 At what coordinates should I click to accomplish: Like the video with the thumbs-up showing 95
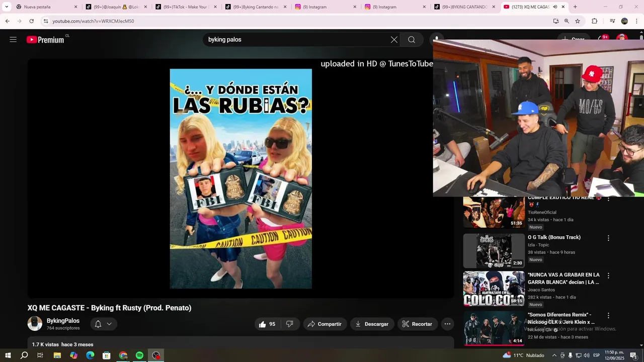pos(267,324)
